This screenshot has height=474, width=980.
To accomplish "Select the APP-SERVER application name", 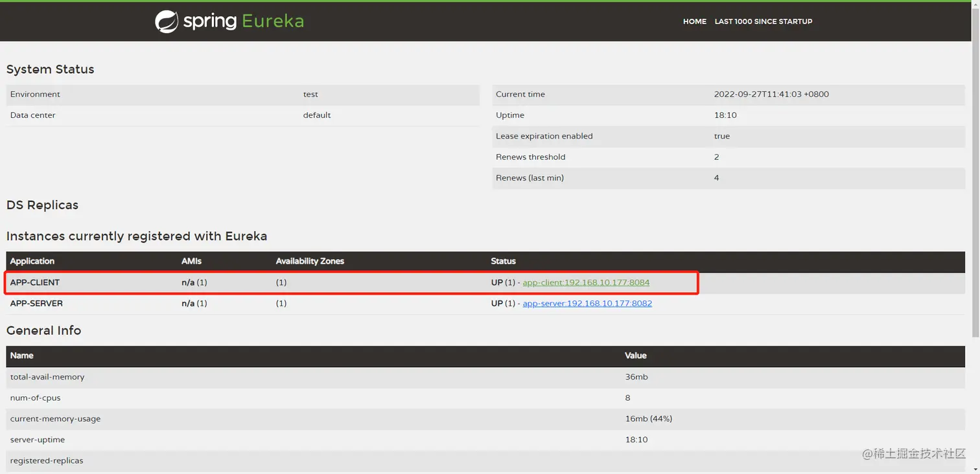I will pyautogui.click(x=36, y=303).
